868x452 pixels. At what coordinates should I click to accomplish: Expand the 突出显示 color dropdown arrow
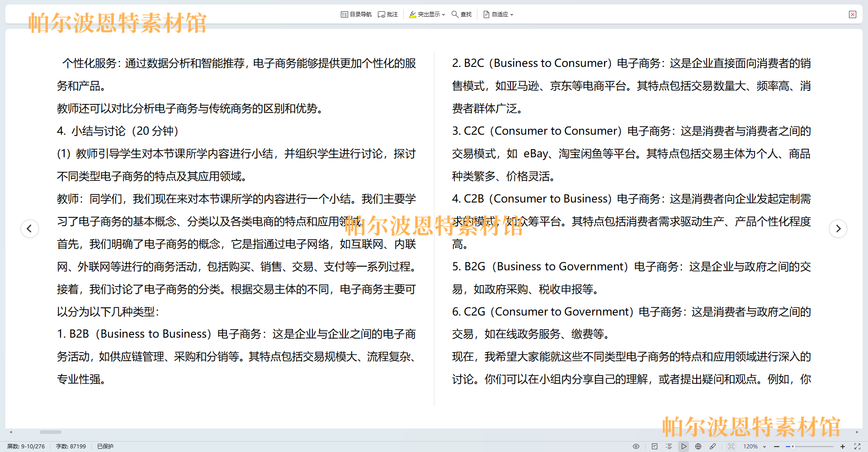click(443, 14)
